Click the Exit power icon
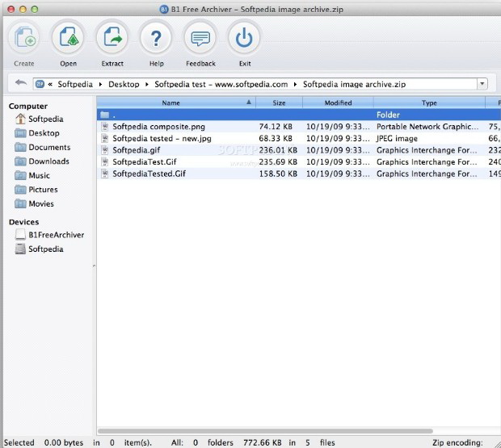This screenshot has height=448, width=501. 244,37
